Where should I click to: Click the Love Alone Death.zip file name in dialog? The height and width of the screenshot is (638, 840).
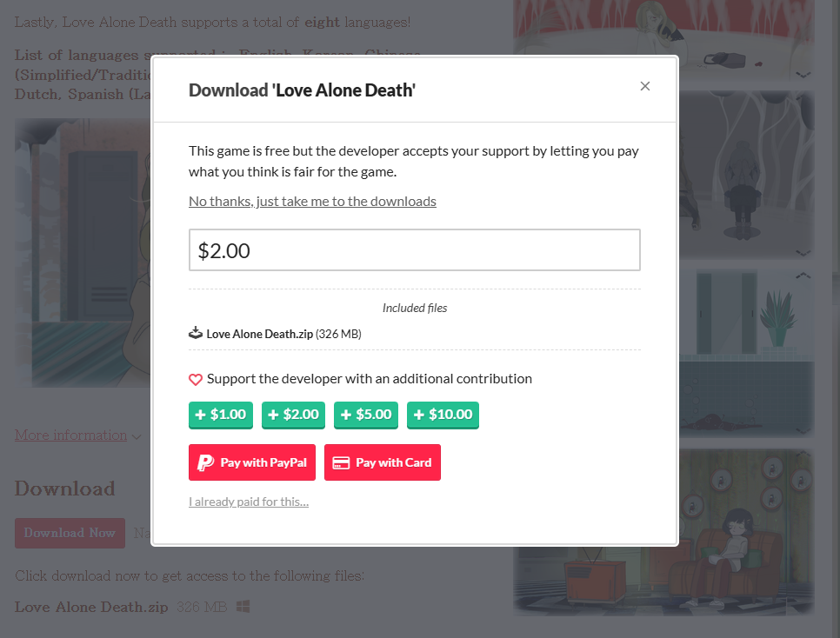tap(260, 335)
